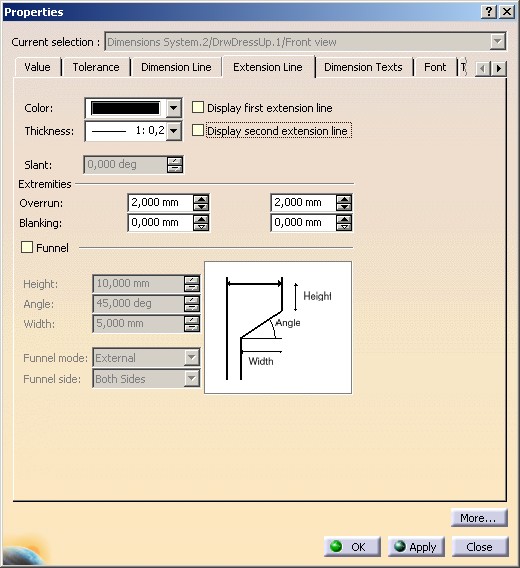The height and width of the screenshot is (568, 520).
Task: Open the Tolerance tab
Action: tap(96, 67)
